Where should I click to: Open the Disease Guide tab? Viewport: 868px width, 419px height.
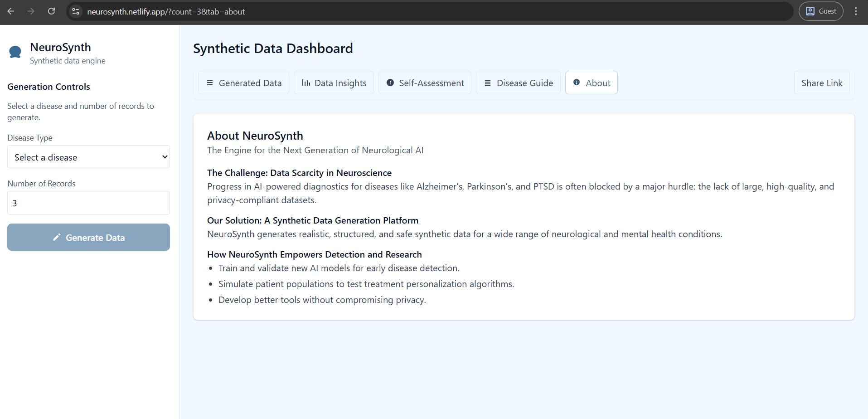point(518,83)
